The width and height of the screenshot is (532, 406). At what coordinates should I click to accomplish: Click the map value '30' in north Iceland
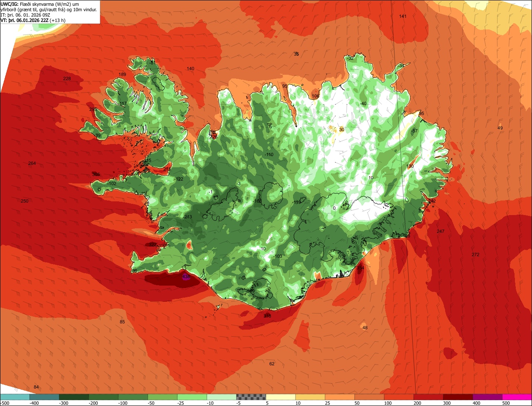coord(342,130)
